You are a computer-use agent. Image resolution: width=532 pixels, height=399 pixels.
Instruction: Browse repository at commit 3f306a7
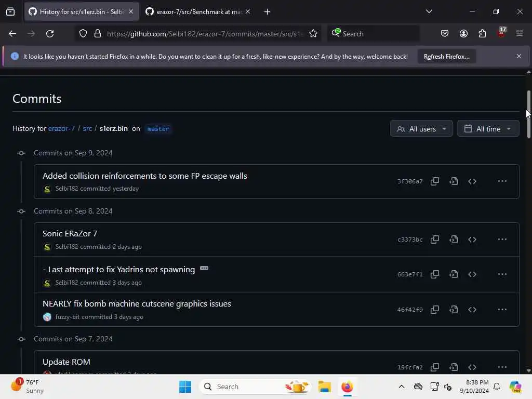pyautogui.click(x=472, y=181)
